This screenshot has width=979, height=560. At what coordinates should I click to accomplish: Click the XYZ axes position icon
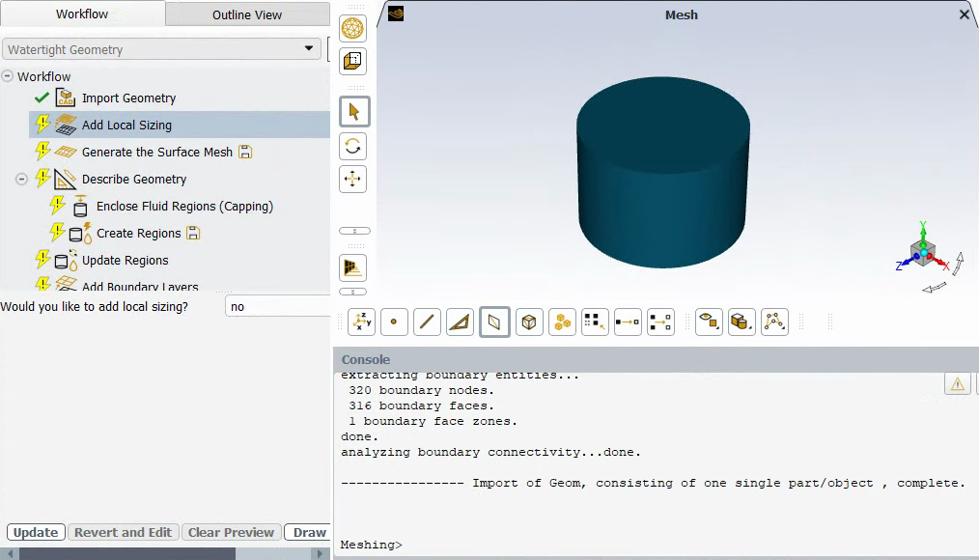pyautogui.click(x=361, y=322)
